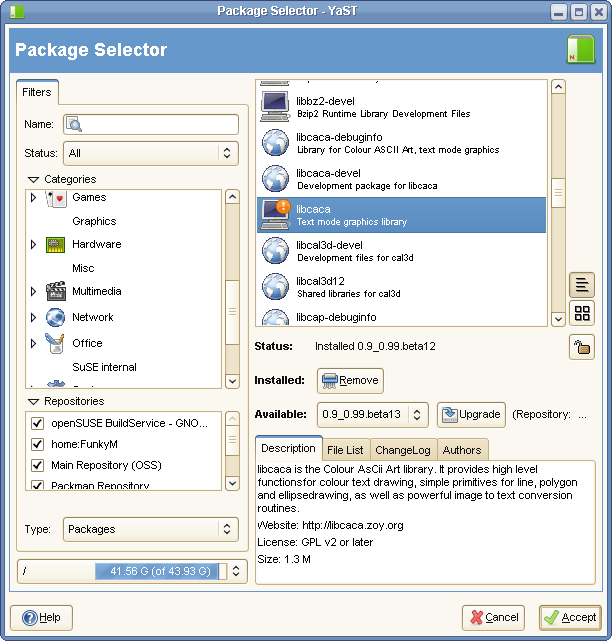
Task: Accept the package changes
Action: pos(570,618)
